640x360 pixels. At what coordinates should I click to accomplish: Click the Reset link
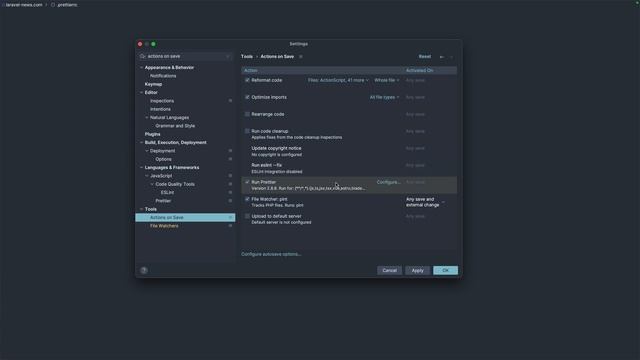point(424,57)
